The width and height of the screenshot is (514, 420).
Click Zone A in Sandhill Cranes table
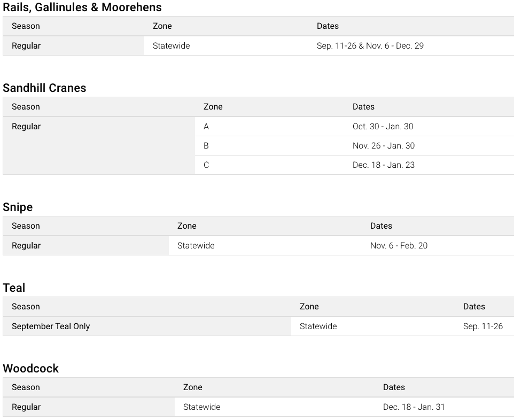(206, 127)
